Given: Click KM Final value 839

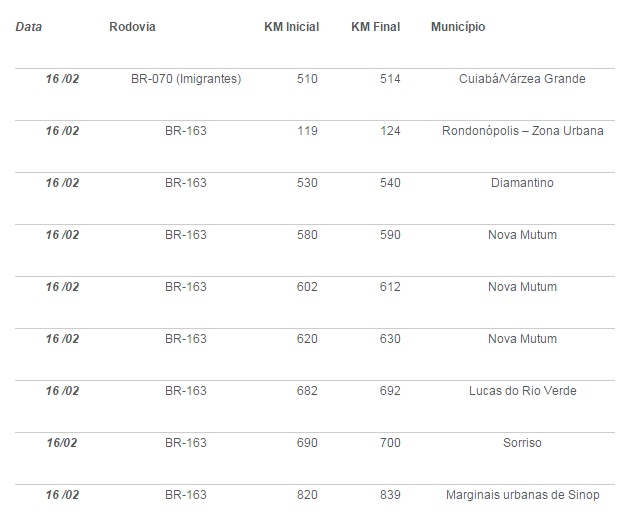Looking at the screenshot, I should coord(390,495).
